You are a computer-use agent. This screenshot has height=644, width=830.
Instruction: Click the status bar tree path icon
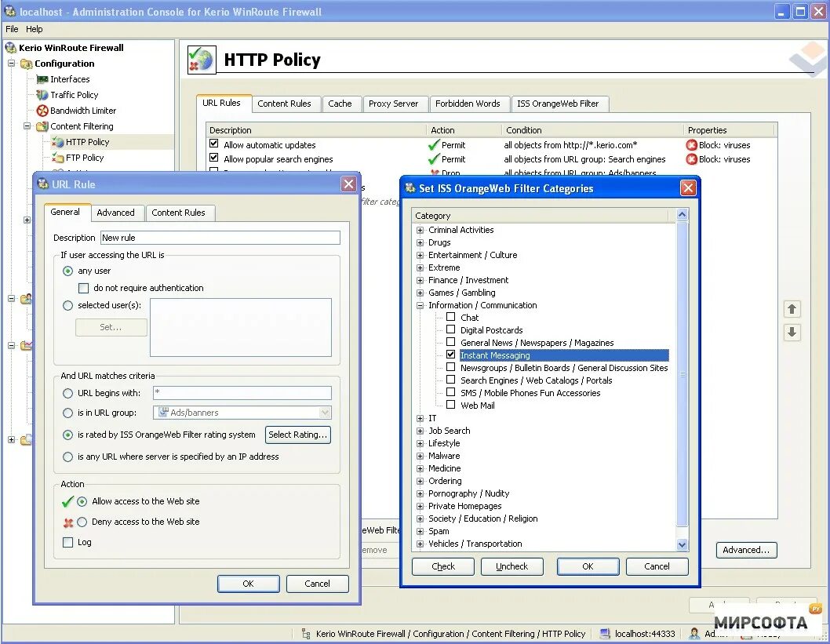point(305,634)
